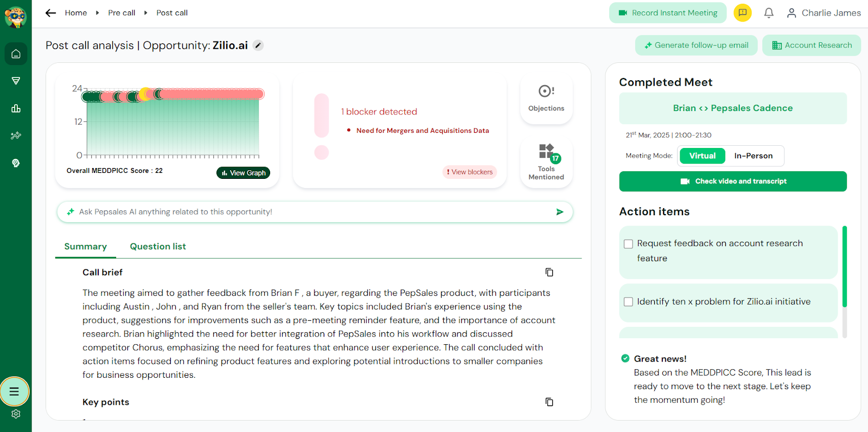Check Identify ten x problem for Zilio.ai

pyautogui.click(x=628, y=302)
